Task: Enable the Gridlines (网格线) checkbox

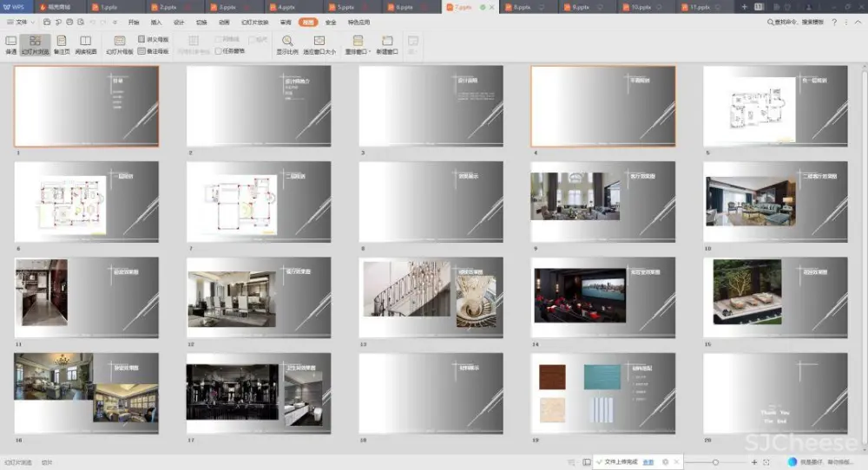Action: 219,40
